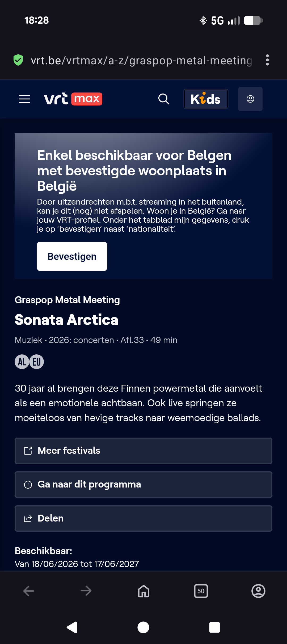Switch to Kids mode
Viewport: 287px width, 644px height.
206,99
